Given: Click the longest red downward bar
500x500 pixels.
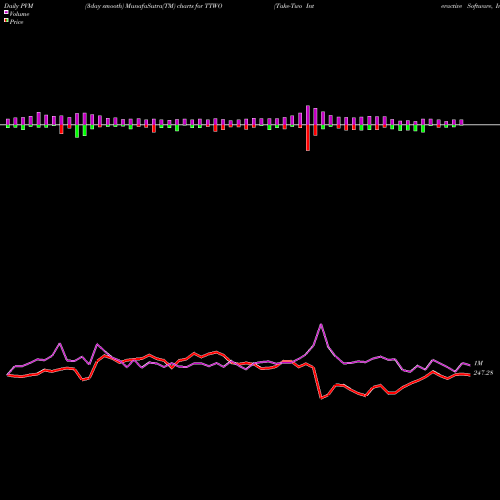Looking at the screenshot, I should tap(308, 138).
